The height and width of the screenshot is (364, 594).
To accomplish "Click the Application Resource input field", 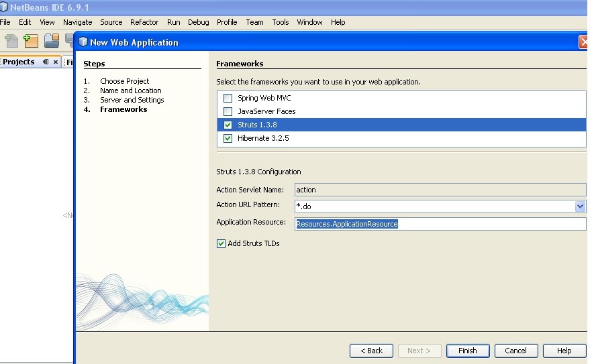I will [440, 224].
